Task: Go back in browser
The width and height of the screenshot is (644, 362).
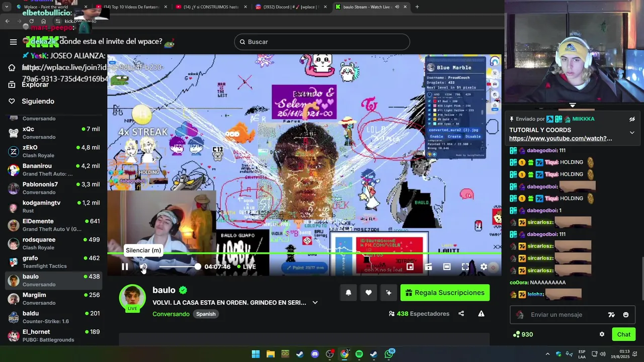Action: 7,21
